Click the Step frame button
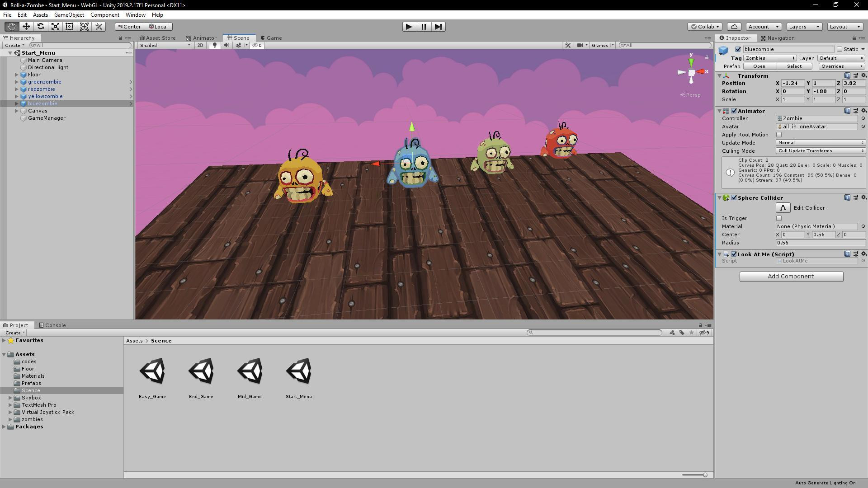Image resolution: width=868 pixels, height=488 pixels. [x=438, y=27]
